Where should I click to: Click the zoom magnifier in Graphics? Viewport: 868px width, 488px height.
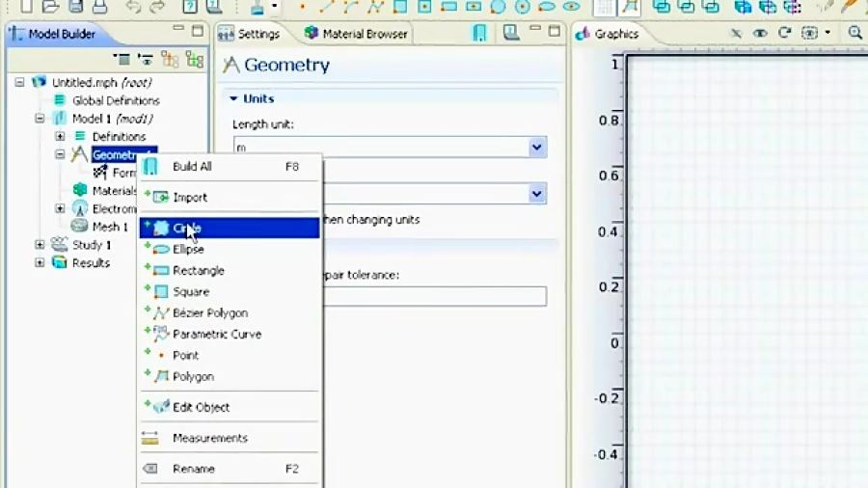pyautogui.click(x=854, y=33)
